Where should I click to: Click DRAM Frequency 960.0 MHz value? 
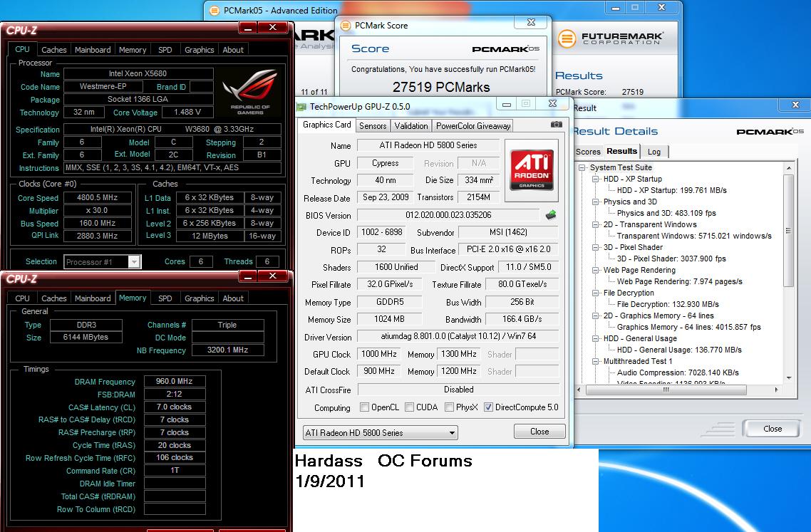[175, 381]
